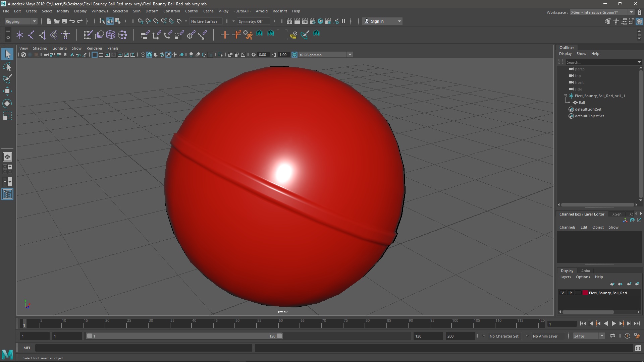Open the Symmetry Off dropdown

coord(253,21)
